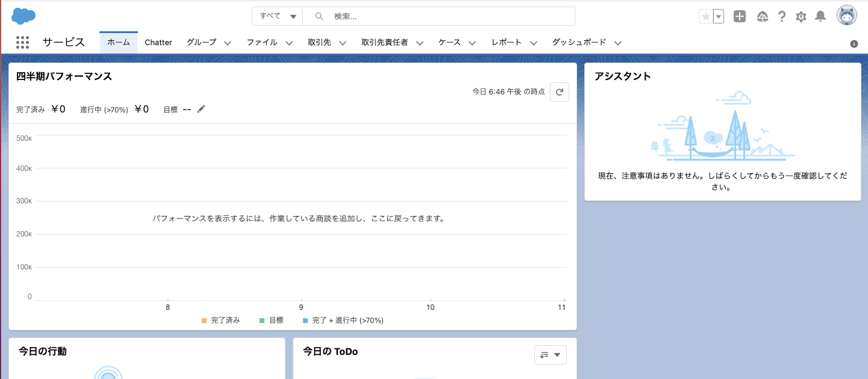Refresh the quarterly performance chart
The height and width of the screenshot is (379, 868).
point(560,92)
